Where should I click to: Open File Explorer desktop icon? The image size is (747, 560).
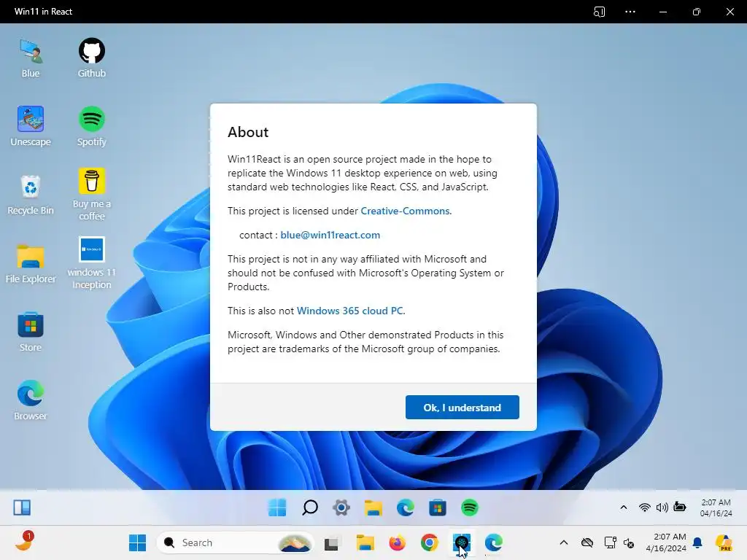pos(31,263)
